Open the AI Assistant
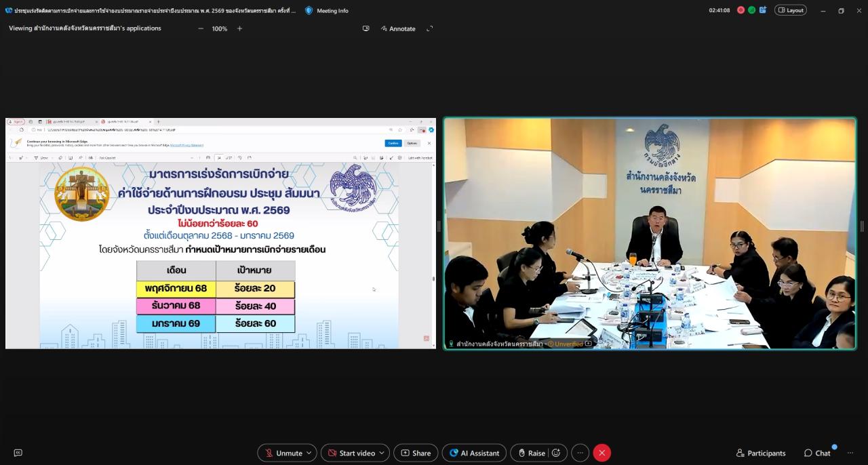868x465 pixels. click(474, 453)
